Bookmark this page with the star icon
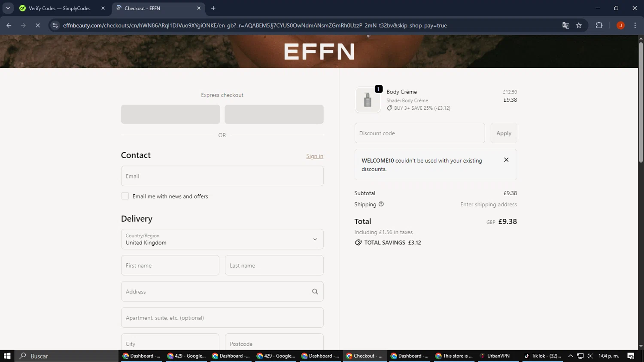The height and width of the screenshot is (362, 644). 579,25
